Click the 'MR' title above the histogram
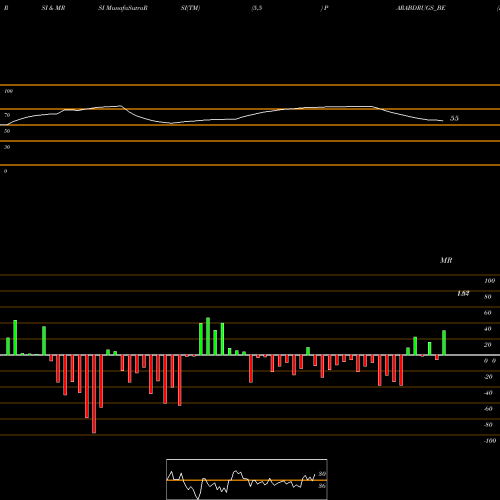This screenshot has width=500, height=500. (446, 260)
